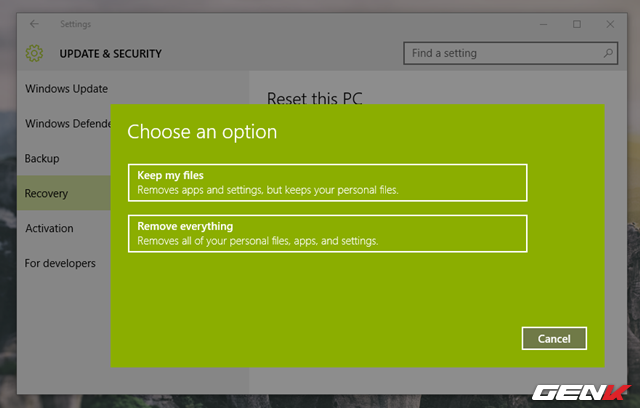Viewport: 640px width, 408px height.
Task: Choose the 'Keep my files' option
Action: click(x=327, y=182)
